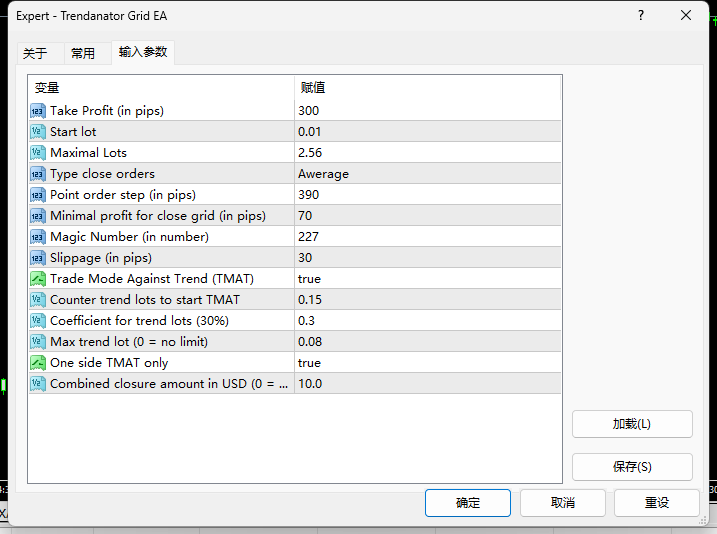This screenshot has height=534, width=717.
Task: Select Counter trend lots to start TMAT label
Action: 145,300
